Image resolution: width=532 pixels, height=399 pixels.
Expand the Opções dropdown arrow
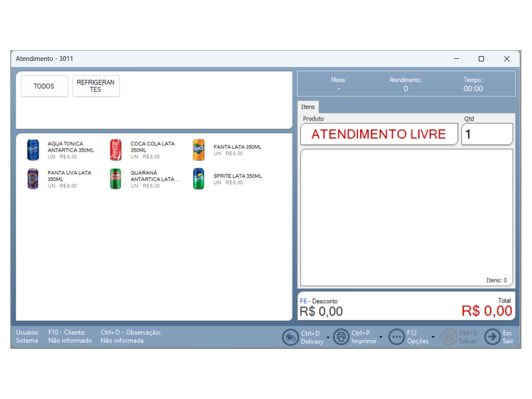433,337
